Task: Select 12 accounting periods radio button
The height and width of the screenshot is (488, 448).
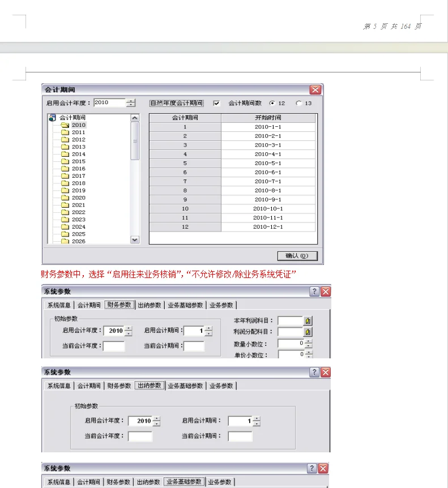Action: tap(272, 103)
